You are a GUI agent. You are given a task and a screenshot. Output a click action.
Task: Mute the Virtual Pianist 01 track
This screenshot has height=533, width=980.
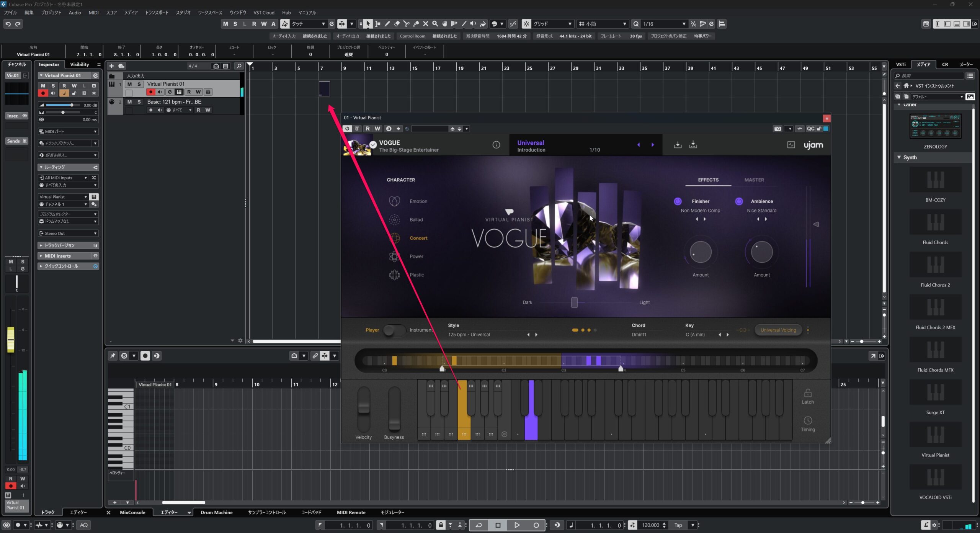129,84
